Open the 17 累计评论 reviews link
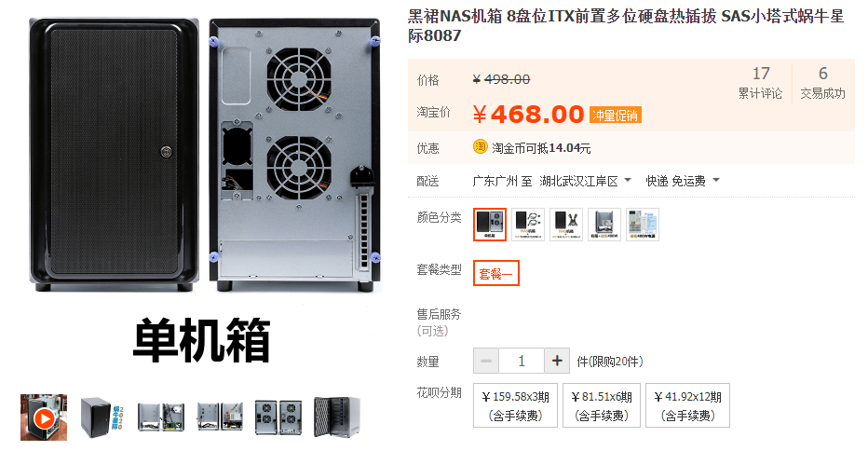The width and height of the screenshot is (868, 451). [x=761, y=83]
